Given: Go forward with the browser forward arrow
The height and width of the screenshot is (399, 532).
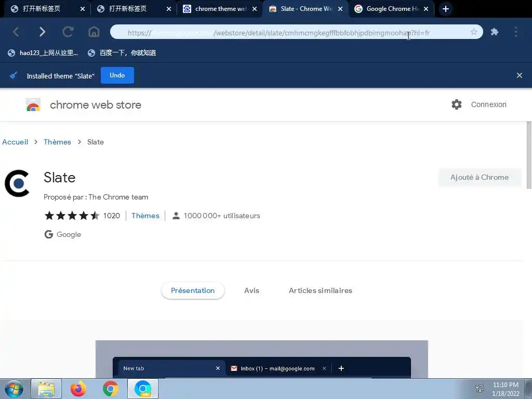Looking at the screenshot, I should (42, 32).
